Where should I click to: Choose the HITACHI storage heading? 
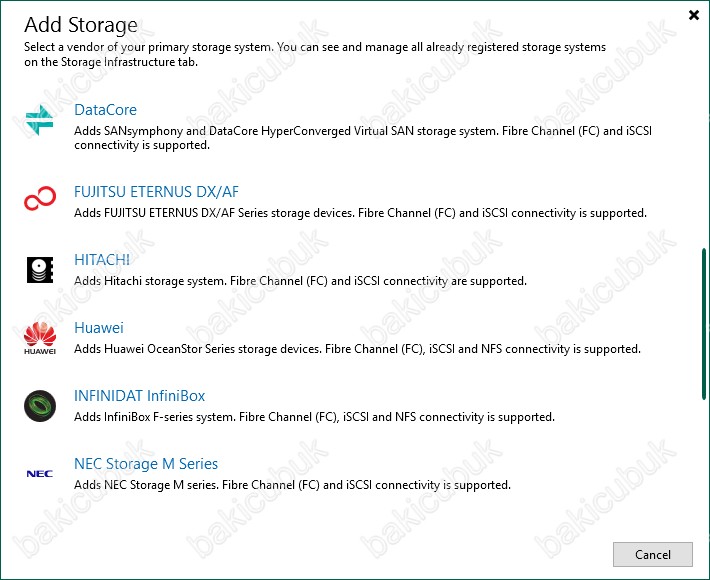(x=102, y=259)
